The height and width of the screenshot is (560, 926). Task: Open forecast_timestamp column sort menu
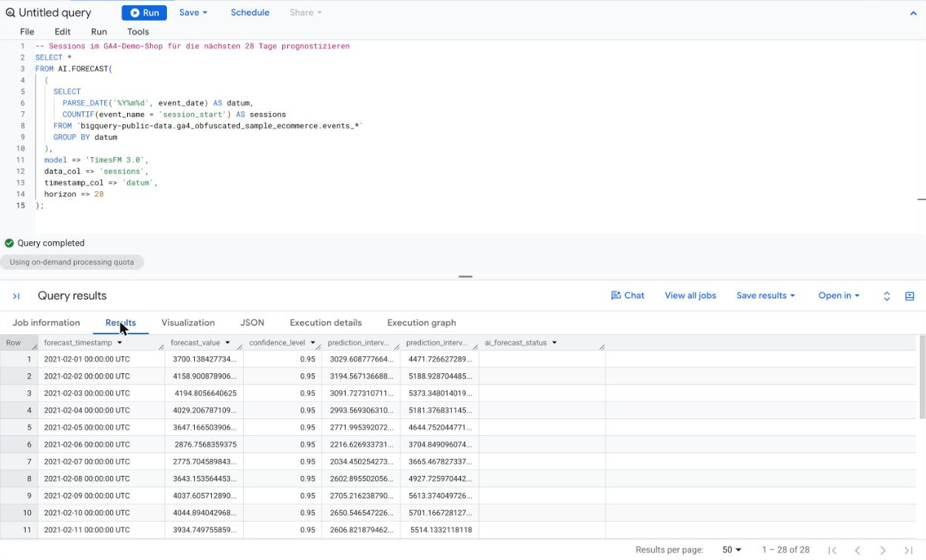120,343
